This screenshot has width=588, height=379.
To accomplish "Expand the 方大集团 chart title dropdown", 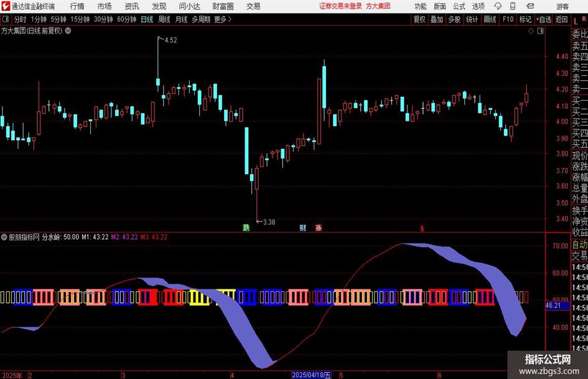I will [x=68, y=30].
